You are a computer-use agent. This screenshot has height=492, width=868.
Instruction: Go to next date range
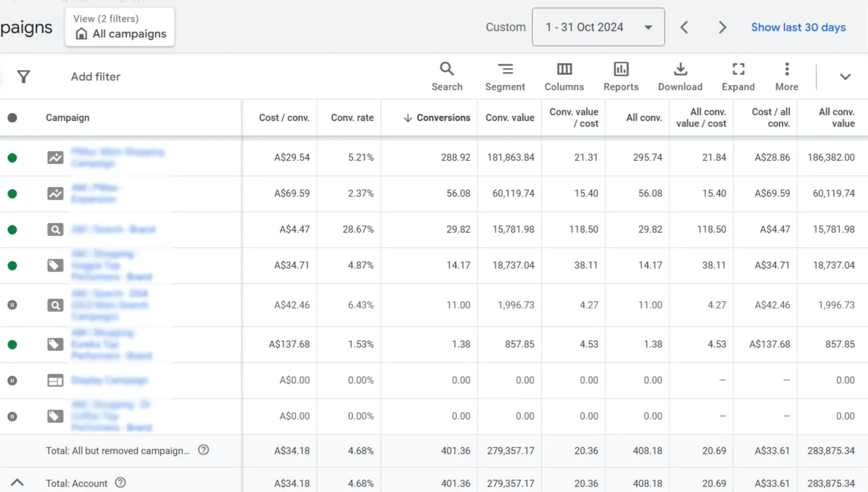point(722,27)
